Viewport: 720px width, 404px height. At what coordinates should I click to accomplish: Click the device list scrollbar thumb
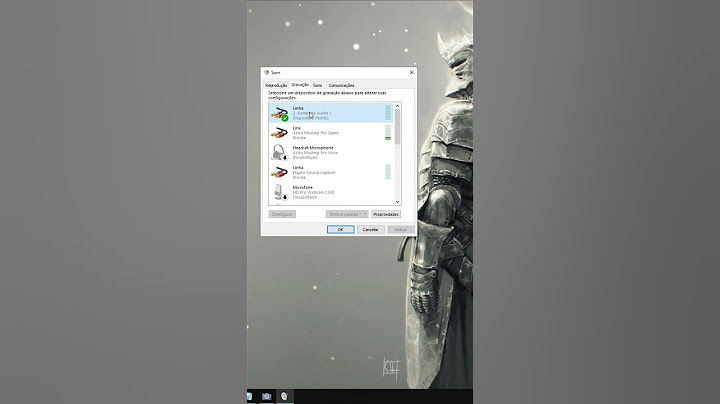point(397,127)
